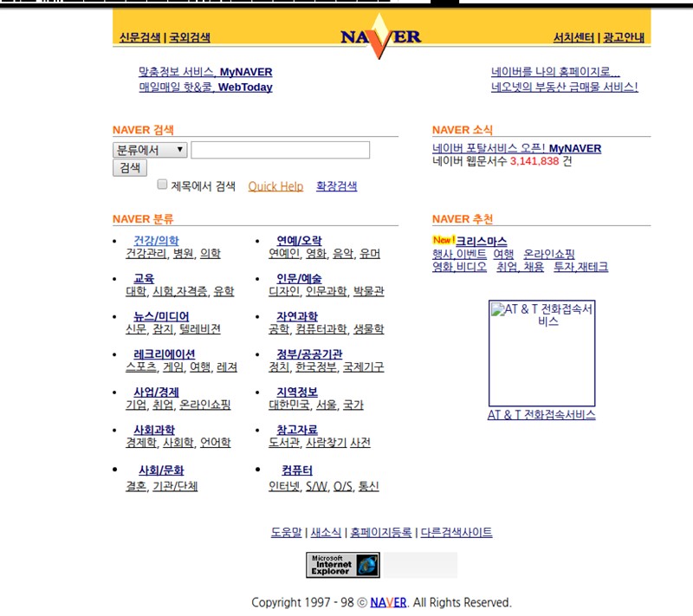
Task: Open the 참고자료 category
Action: (x=297, y=430)
